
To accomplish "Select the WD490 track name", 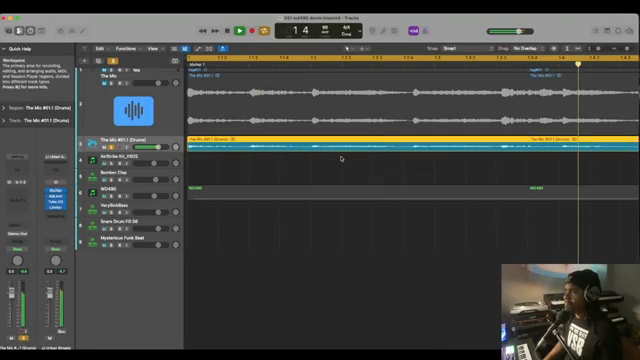I will [x=109, y=189].
